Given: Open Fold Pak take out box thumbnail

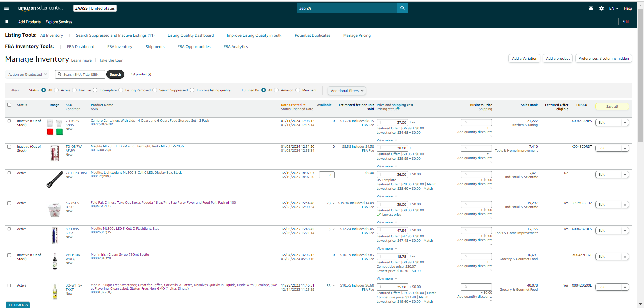Looking at the screenshot, I should tap(54, 210).
